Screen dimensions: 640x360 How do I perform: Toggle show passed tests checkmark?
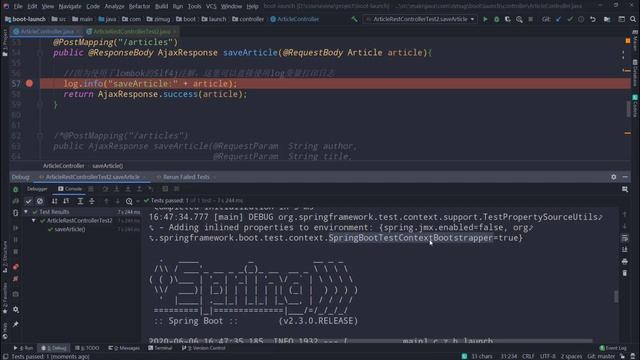[28, 201]
